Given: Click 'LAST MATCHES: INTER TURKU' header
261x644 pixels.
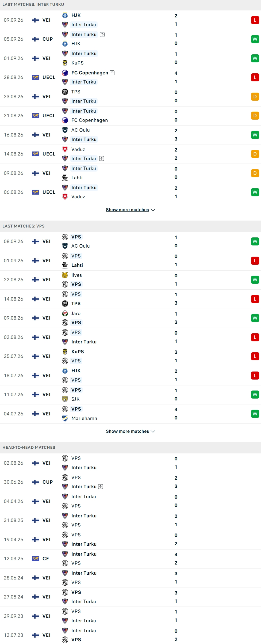Looking at the screenshot, I should pyautogui.click(x=33, y=5).
